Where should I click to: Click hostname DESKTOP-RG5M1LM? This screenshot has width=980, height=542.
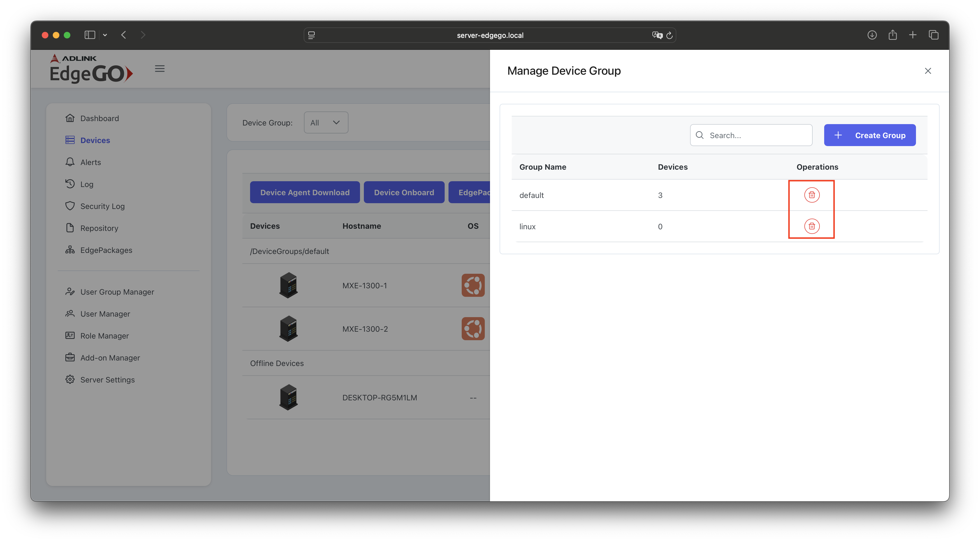[x=380, y=398]
